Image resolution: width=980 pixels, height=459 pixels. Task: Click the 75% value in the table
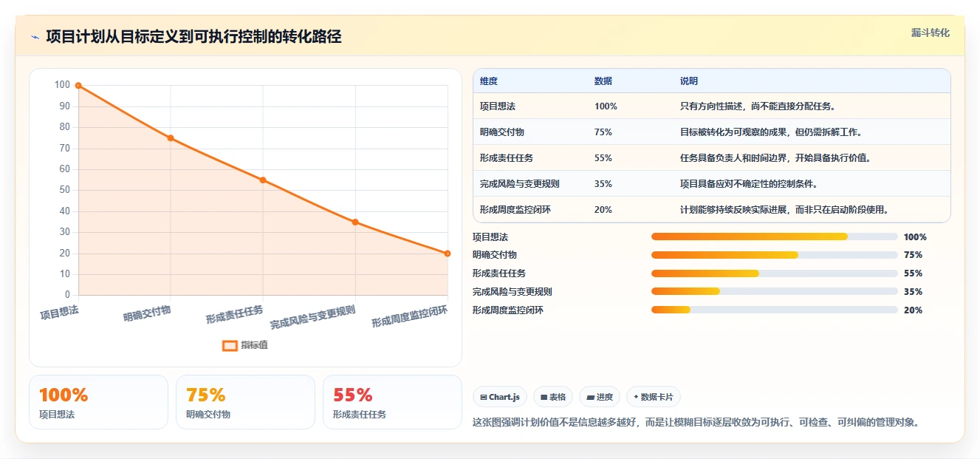(603, 132)
